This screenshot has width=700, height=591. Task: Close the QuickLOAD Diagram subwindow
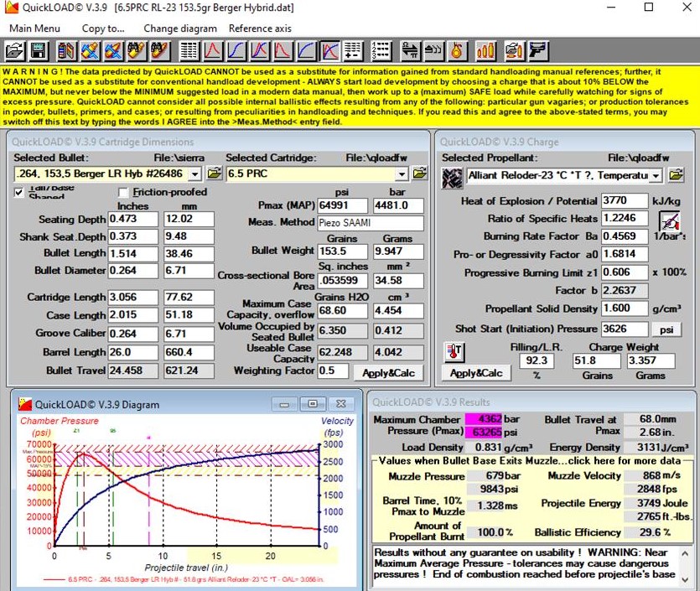[341, 404]
